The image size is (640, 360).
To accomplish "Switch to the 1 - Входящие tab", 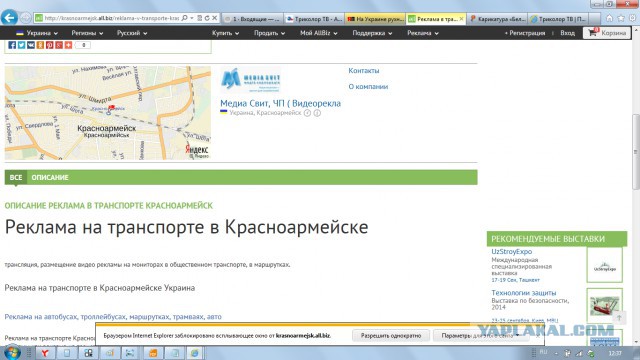I will coord(251,19).
